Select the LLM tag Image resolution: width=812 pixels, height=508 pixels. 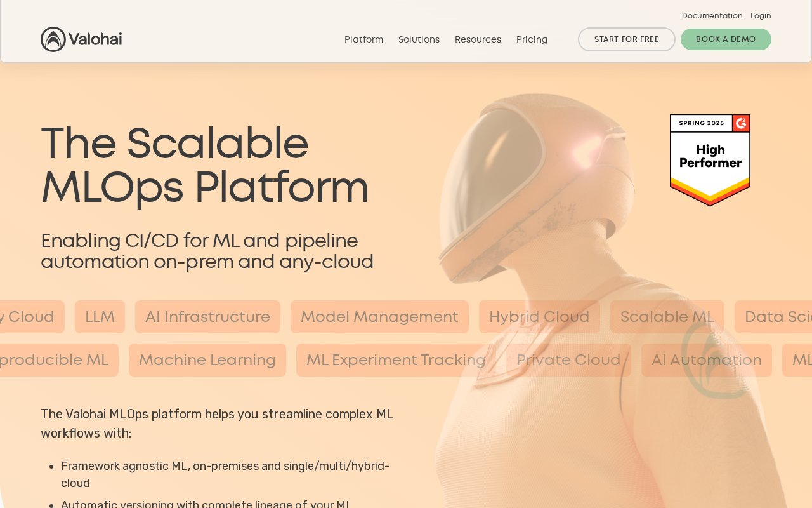pyautogui.click(x=100, y=317)
